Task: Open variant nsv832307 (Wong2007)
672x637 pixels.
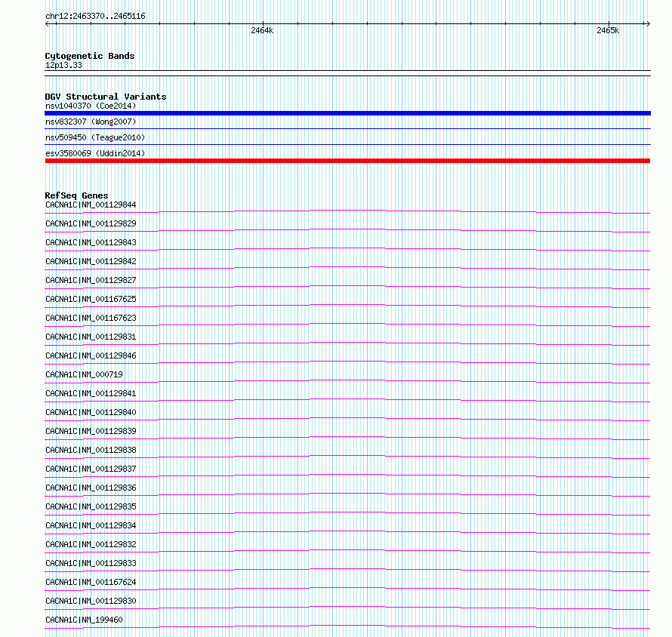Action: coord(91,122)
